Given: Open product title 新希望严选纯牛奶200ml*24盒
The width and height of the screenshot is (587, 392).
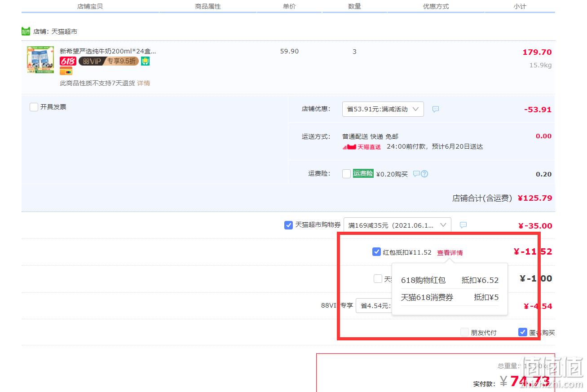Looking at the screenshot, I should pyautogui.click(x=108, y=51).
